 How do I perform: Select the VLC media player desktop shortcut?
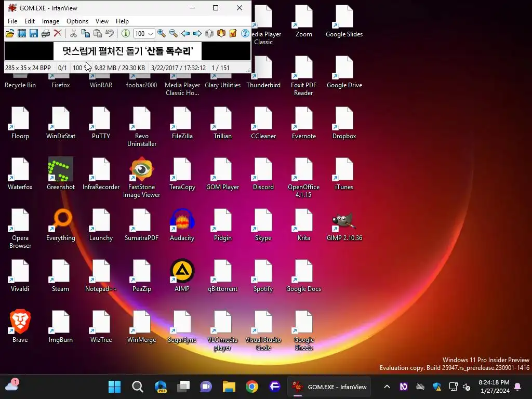point(222,330)
